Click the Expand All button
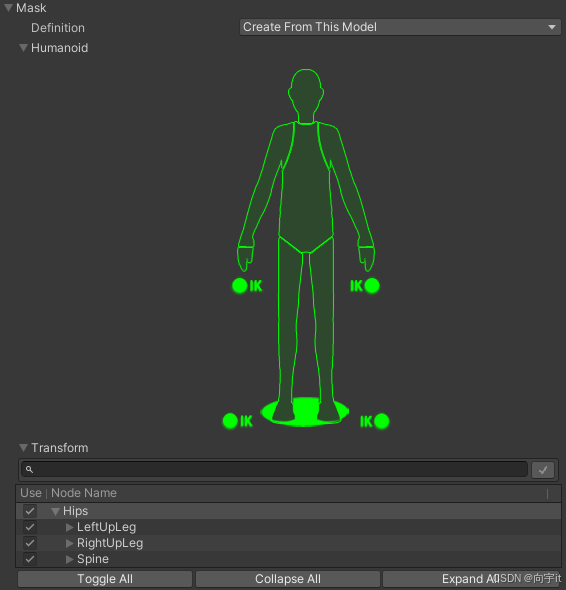 point(472,579)
